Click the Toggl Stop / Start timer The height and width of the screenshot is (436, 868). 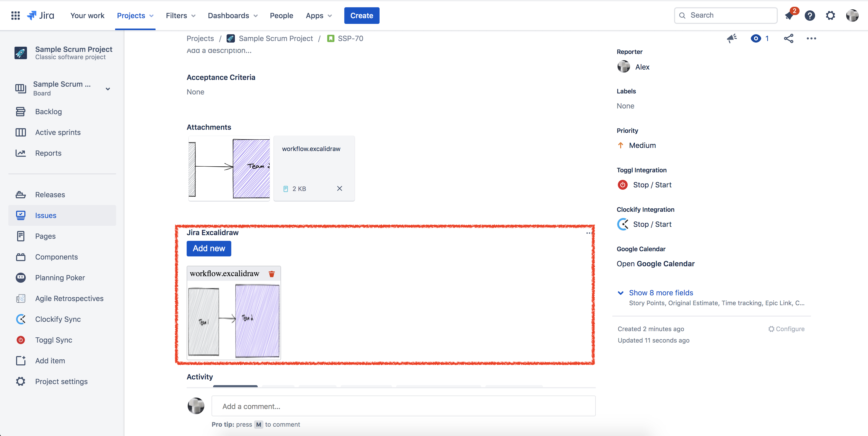click(652, 185)
